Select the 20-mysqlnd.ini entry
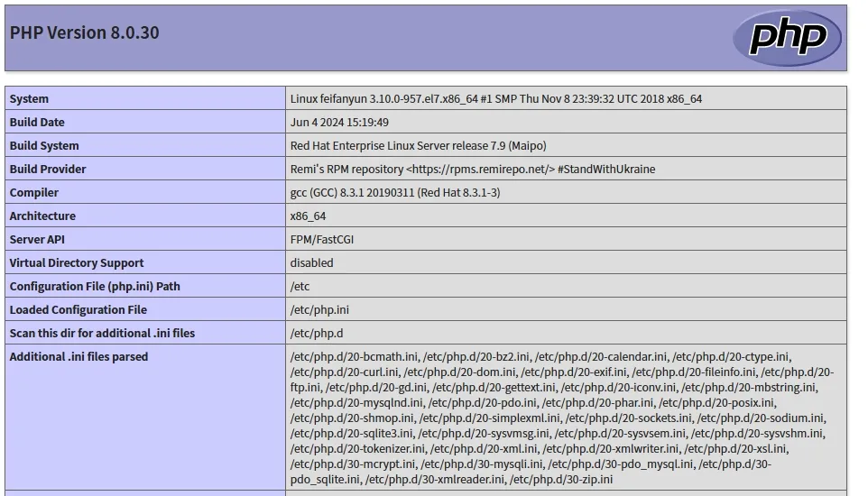The height and width of the screenshot is (496, 868). pyautogui.click(x=356, y=402)
